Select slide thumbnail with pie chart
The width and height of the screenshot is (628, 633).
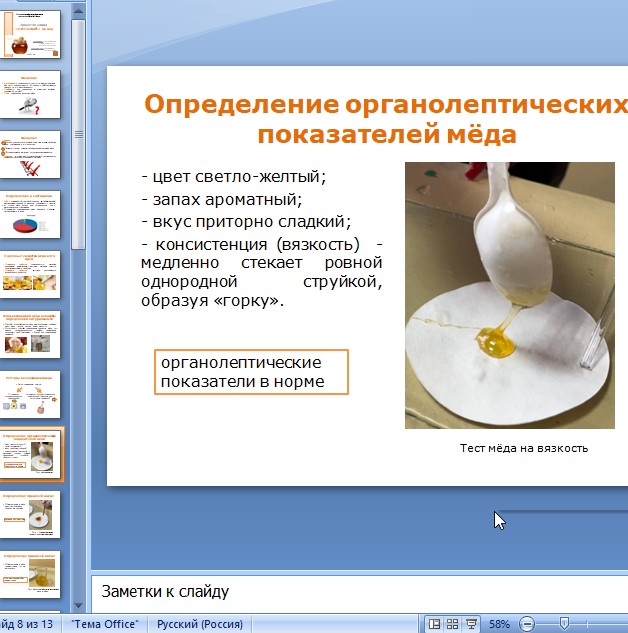point(31,215)
